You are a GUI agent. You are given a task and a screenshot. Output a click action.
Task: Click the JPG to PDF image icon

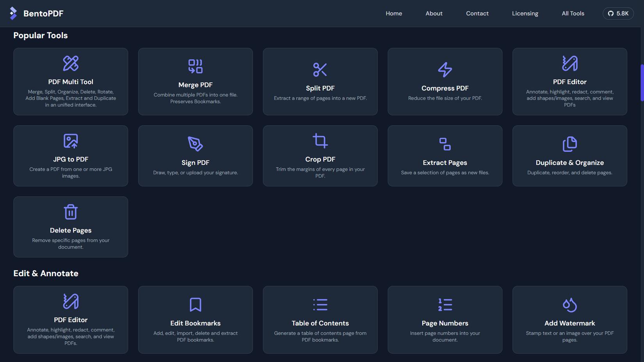pos(70,141)
